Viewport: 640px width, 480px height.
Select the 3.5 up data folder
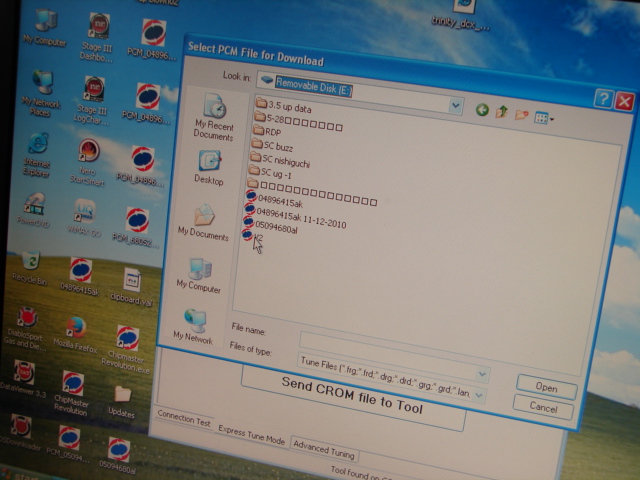click(284, 106)
